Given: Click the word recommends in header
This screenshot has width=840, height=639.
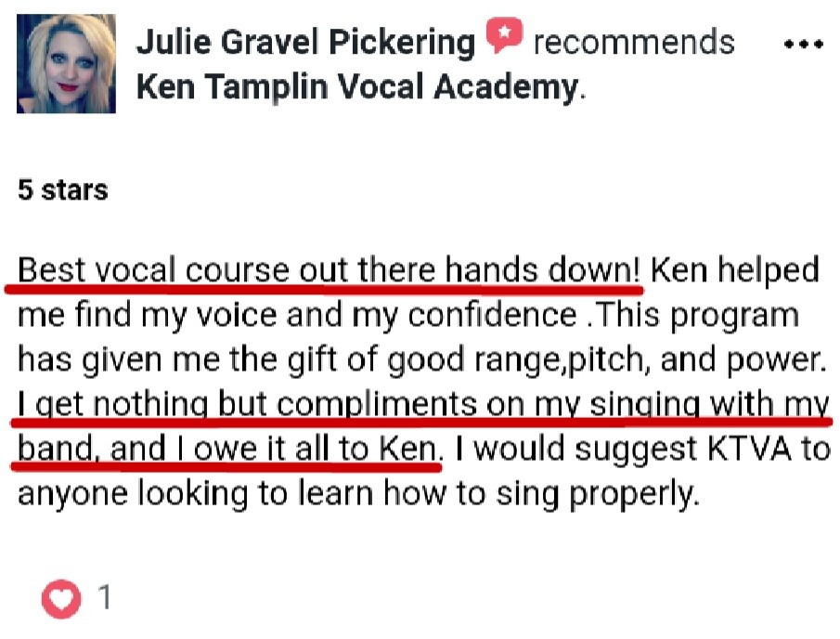Looking at the screenshot, I should pos(634,42).
